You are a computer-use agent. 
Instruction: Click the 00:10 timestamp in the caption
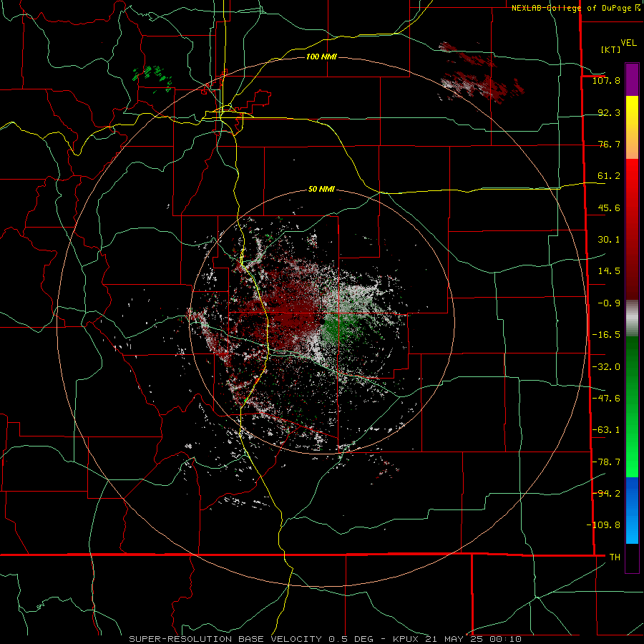(506, 639)
